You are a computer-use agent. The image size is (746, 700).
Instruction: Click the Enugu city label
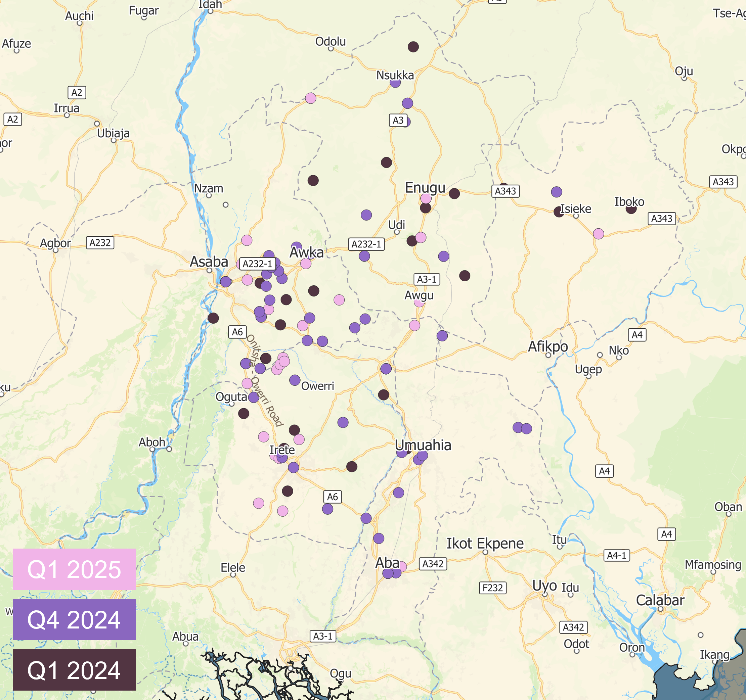coord(425,188)
